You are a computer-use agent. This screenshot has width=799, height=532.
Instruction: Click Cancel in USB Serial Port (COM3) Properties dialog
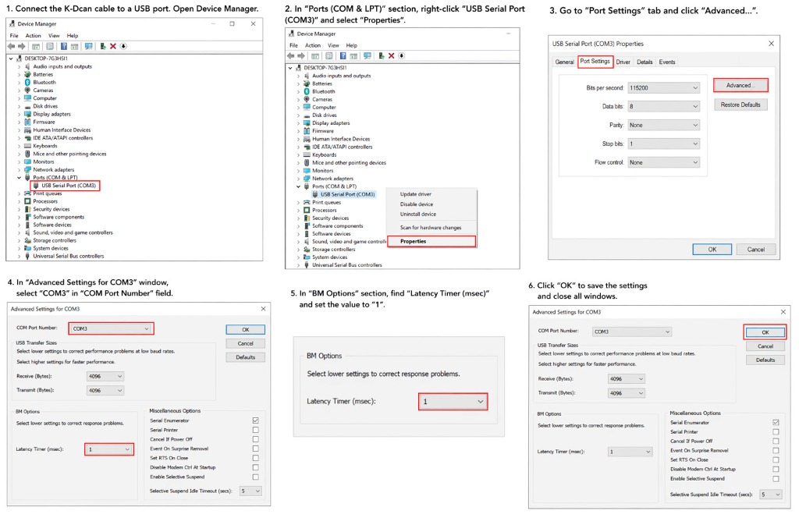755,250
